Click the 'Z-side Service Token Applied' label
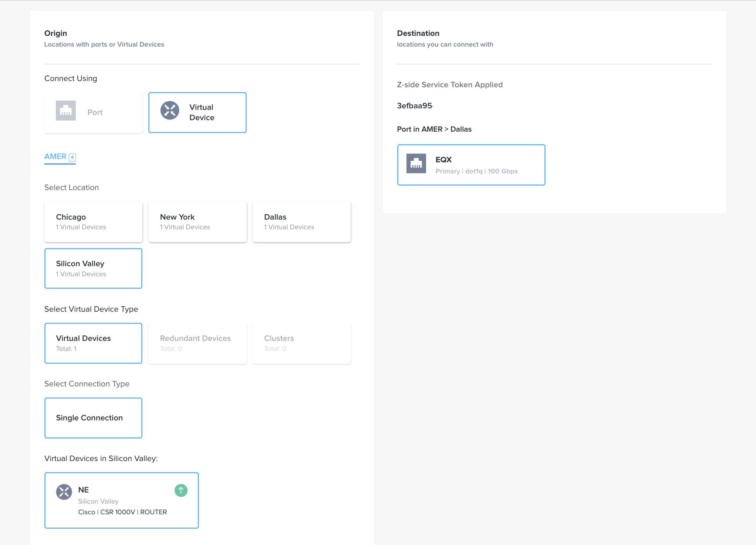The image size is (756, 545). click(450, 85)
